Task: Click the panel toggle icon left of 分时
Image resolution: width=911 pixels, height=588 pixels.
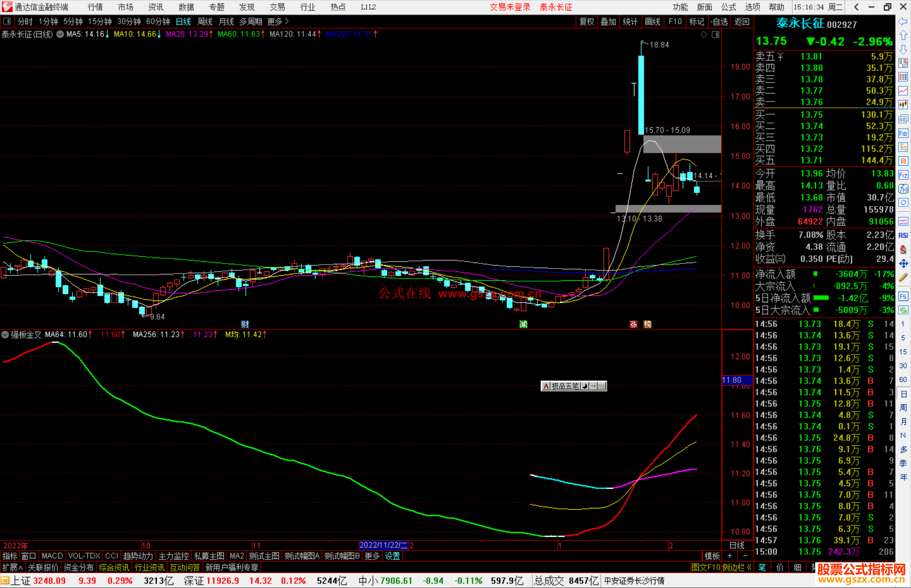Action: 7,21
